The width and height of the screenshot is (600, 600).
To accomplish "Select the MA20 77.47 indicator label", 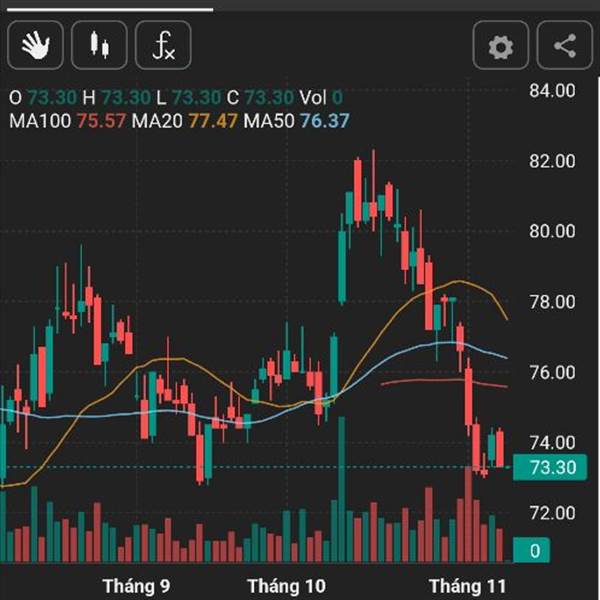I will 184,121.
